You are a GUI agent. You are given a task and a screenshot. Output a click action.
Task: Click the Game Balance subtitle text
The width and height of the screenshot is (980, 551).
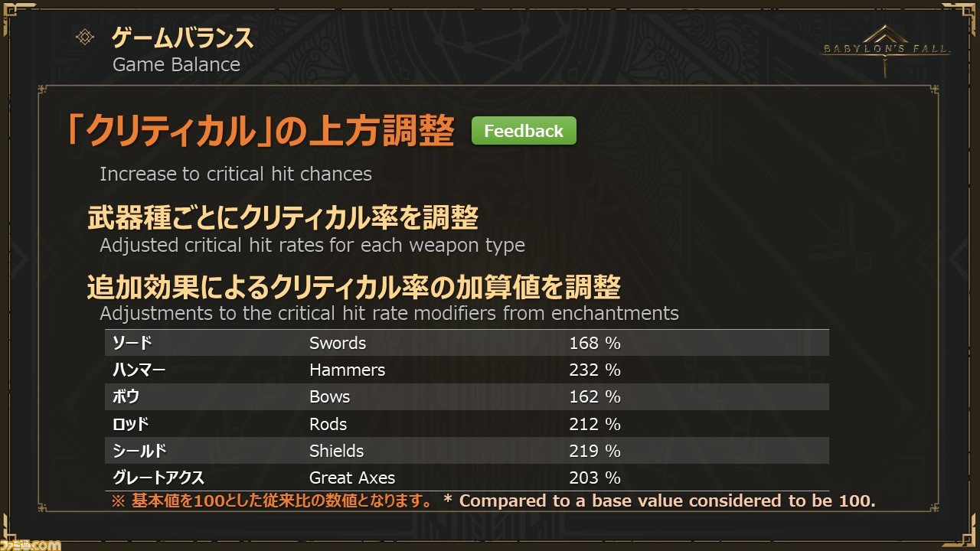point(176,64)
